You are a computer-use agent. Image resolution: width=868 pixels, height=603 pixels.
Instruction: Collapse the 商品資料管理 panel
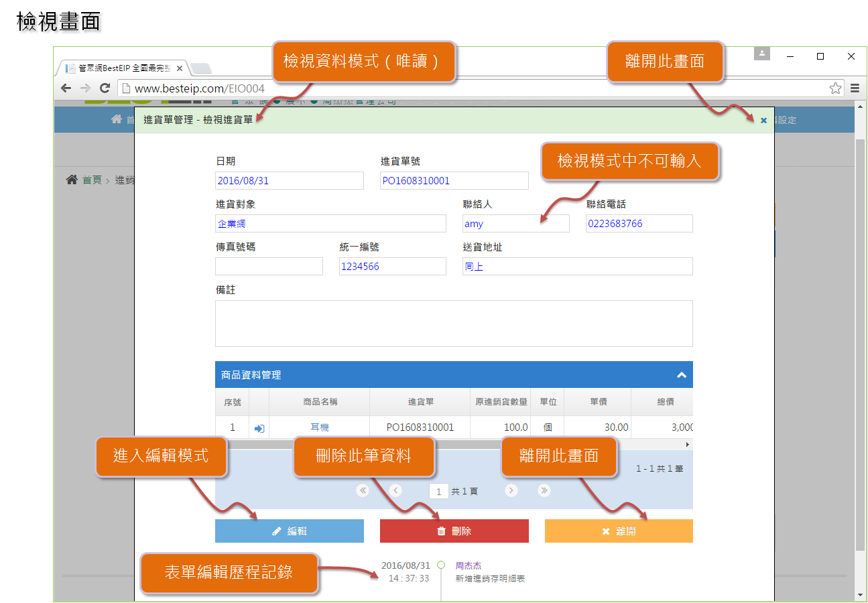coord(682,375)
